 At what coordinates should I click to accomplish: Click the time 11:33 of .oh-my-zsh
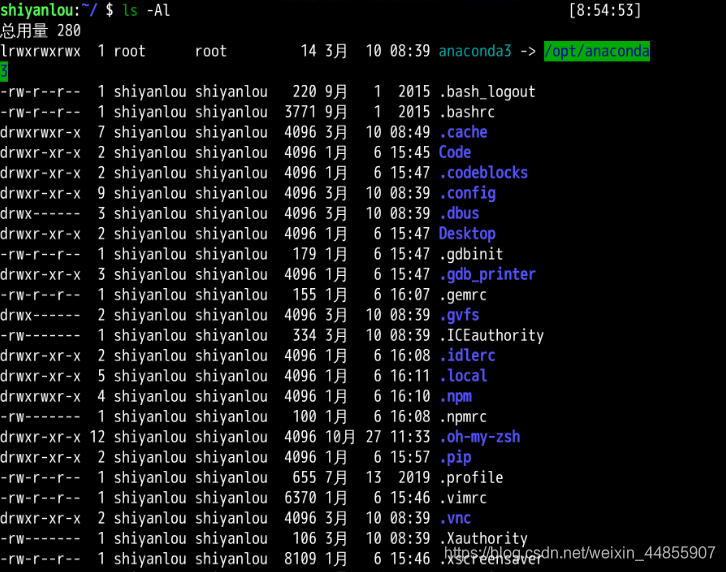[410, 437]
